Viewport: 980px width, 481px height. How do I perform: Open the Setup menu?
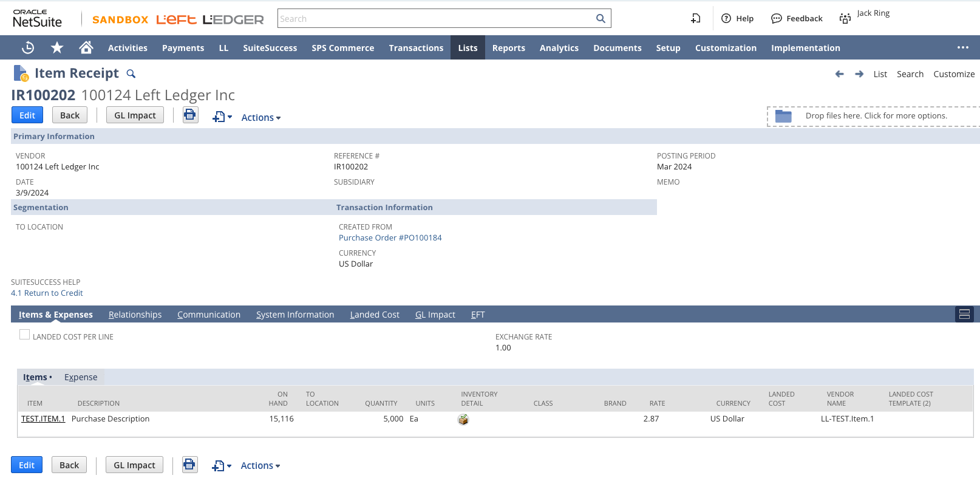[x=668, y=47]
